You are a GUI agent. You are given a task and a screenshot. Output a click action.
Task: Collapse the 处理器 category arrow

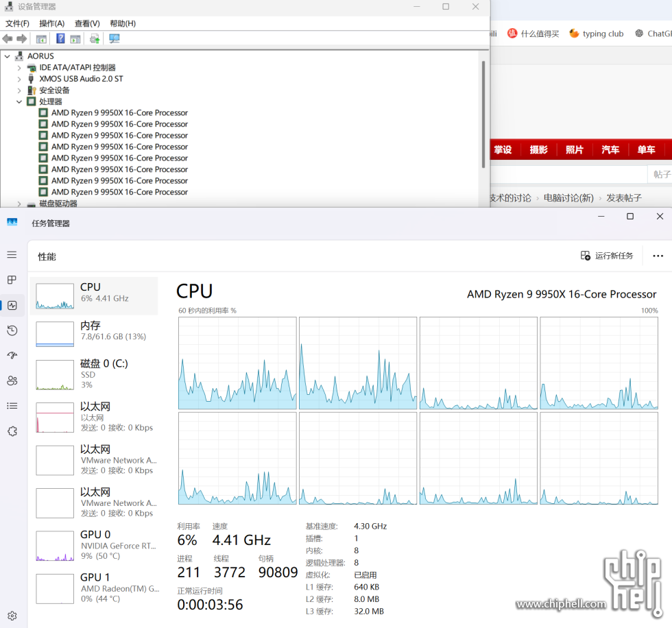click(x=19, y=101)
